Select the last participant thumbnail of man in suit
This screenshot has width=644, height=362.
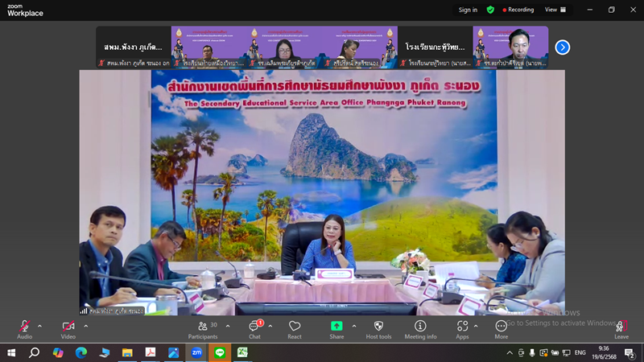tap(510, 47)
